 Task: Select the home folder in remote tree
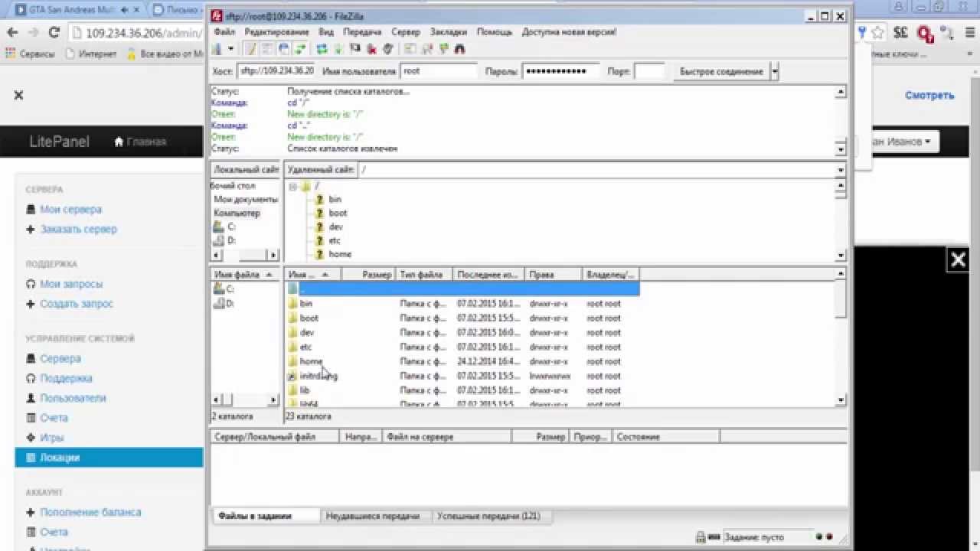tap(340, 254)
